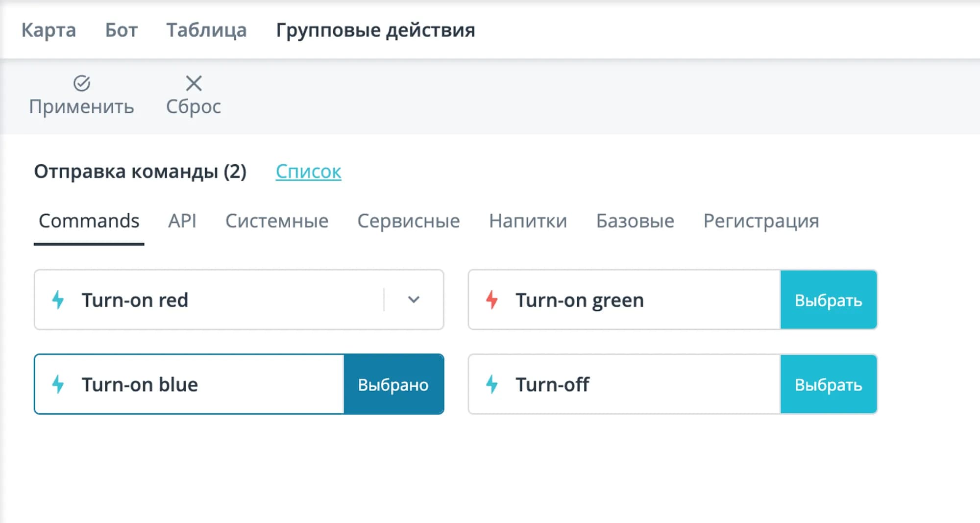The width and height of the screenshot is (980, 523).
Task: Click the Reset X icon
Action: (x=194, y=83)
